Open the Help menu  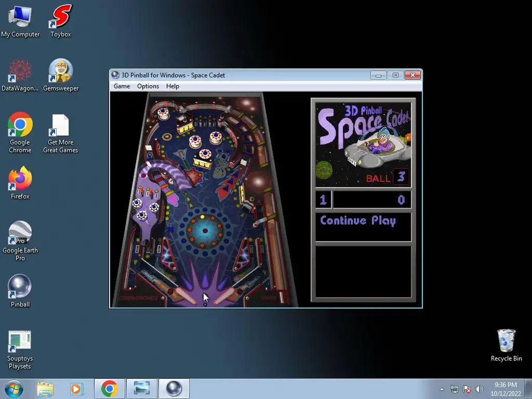[172, 86]
